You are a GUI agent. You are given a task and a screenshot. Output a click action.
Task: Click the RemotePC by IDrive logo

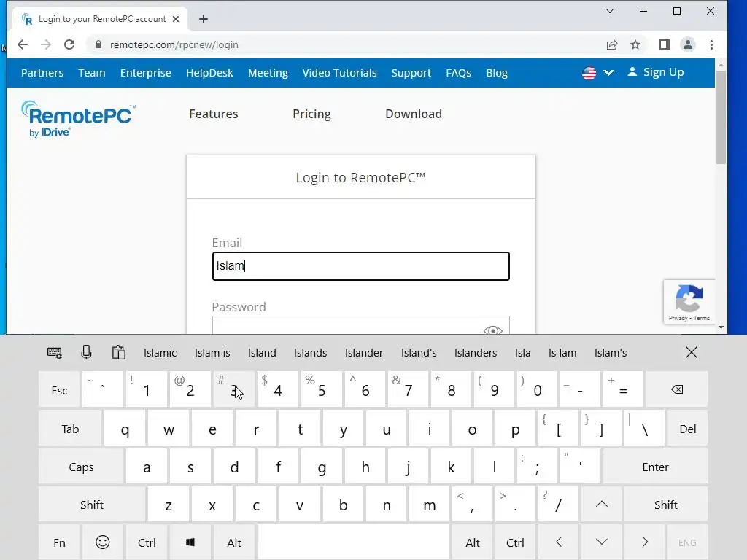pyautogui.click(x=78, y=119)
